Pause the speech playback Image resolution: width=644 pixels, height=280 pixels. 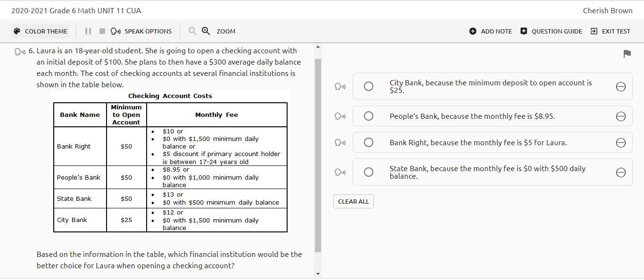88,31
